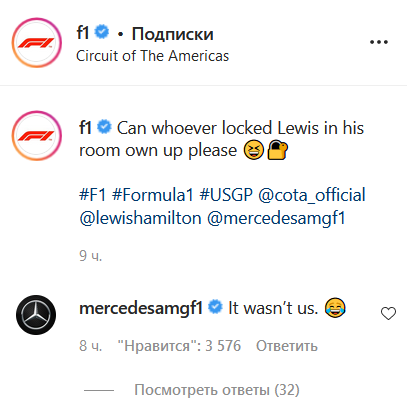Image resolution: width=407 pixels, height=417 pixels.
Task: View the 3 576 likes list
Action: [179, 346]
